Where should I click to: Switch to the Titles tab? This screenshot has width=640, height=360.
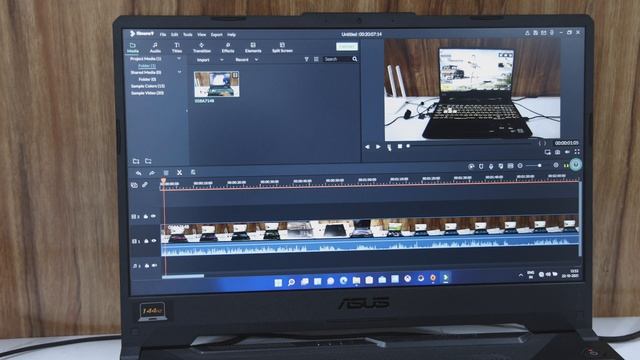(x=177, y=48)
